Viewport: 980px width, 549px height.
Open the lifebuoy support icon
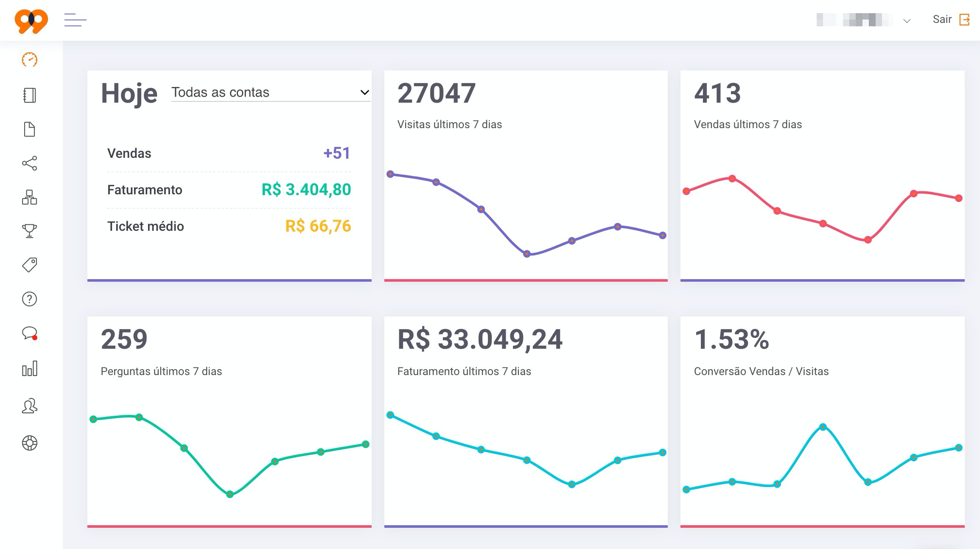tap(30, 443)
